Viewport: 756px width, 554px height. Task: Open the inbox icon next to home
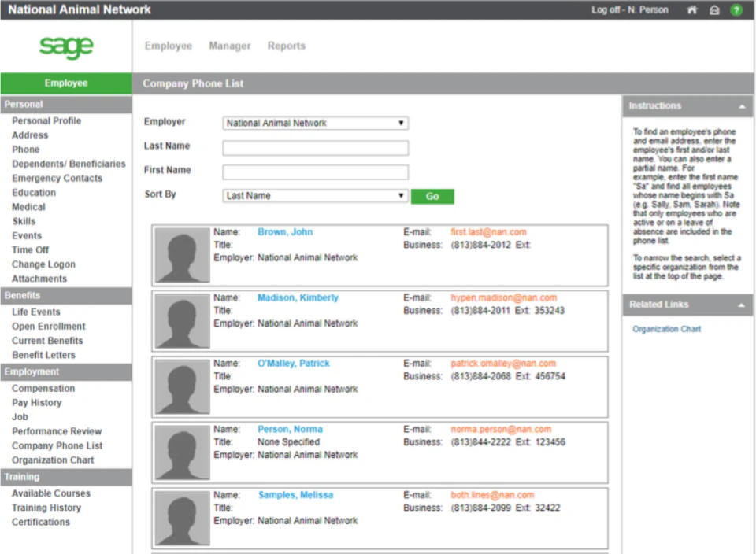pyautogui.click(x=713, y=9)
